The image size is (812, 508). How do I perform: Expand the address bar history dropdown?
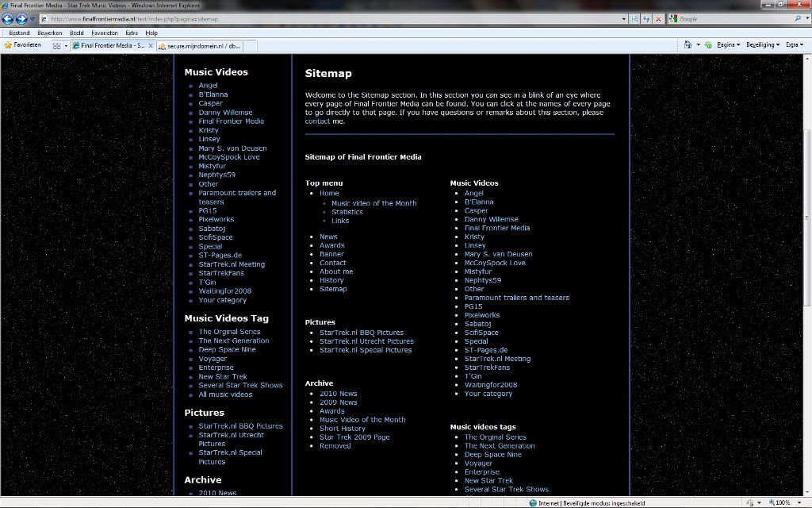coord(623,19)
